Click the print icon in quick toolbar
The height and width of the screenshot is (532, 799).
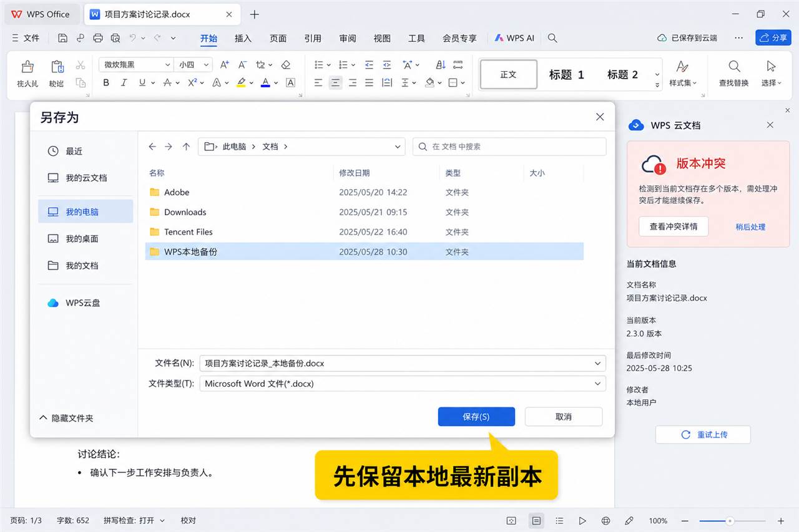97,38
